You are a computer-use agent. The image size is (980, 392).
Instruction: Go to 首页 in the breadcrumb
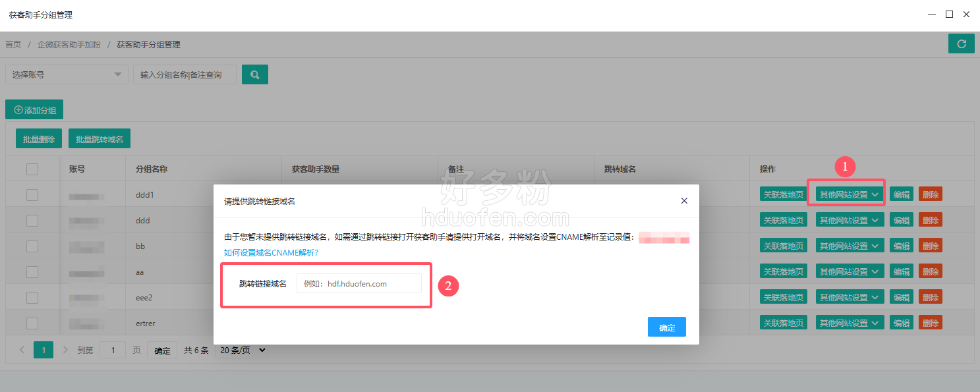(13, 45)
